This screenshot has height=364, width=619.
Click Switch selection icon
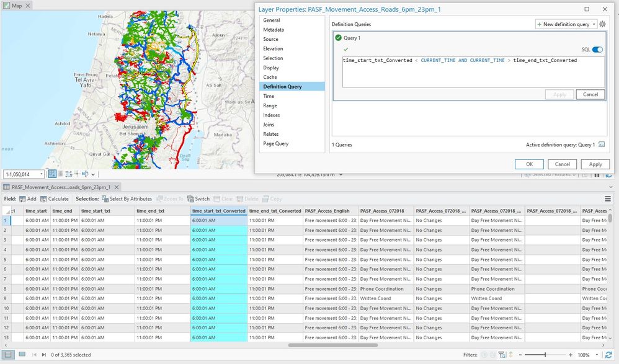pyautogui.click(x=191, y=199)
